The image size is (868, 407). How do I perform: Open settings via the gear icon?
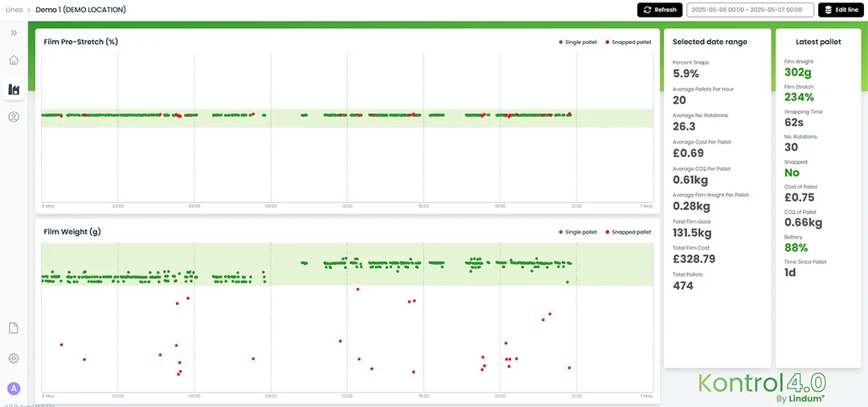pyautogui.click(x=14, y=358)
